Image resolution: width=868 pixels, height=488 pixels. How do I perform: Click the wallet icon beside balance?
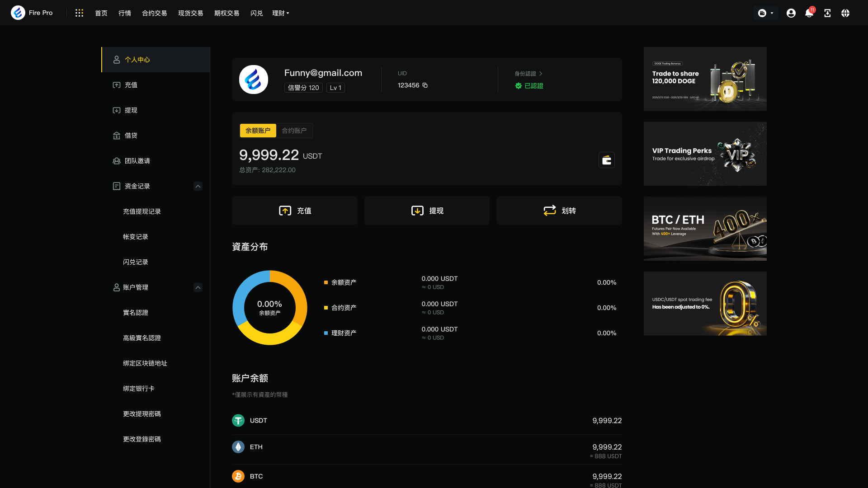(x=606, y=160)
